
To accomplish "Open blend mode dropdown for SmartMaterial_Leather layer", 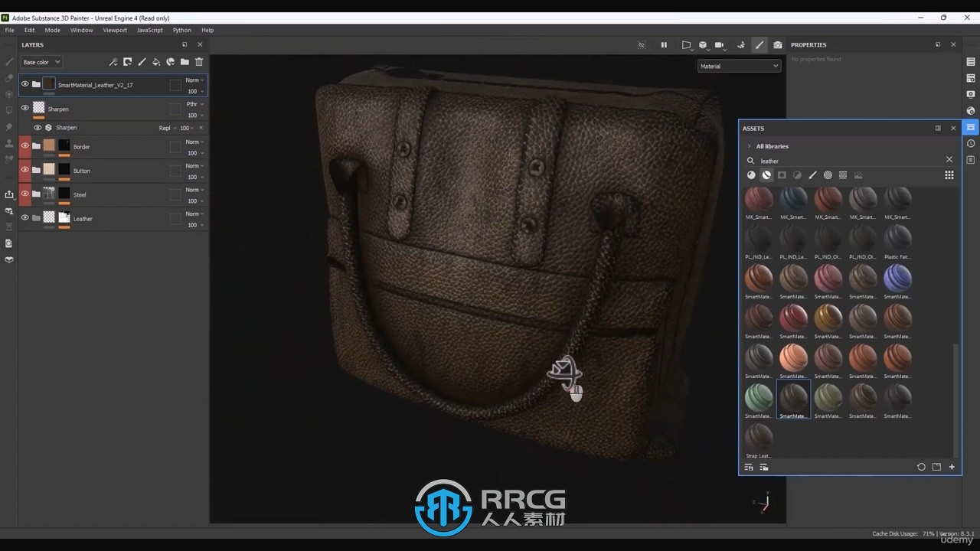I will (x=194, y=80).
